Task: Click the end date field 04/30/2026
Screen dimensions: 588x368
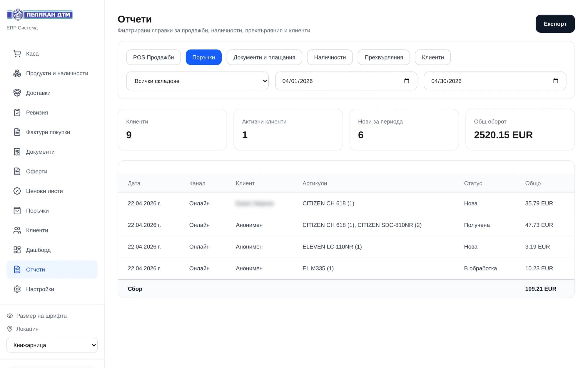Action: [495, 81]
